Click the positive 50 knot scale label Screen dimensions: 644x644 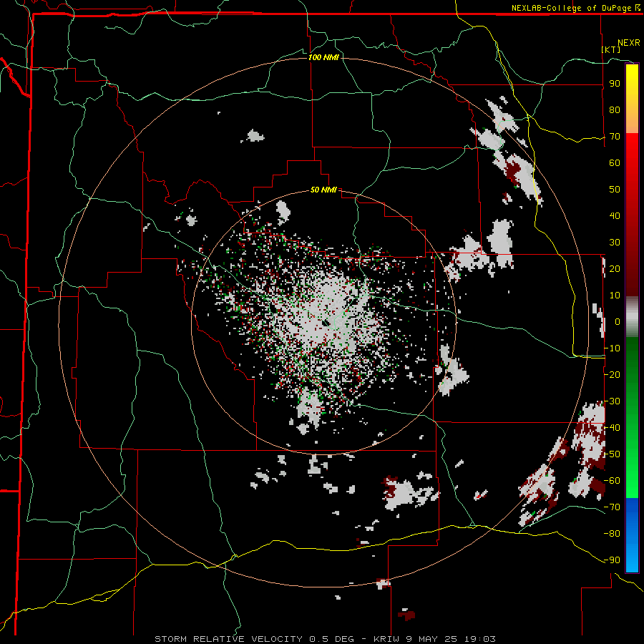pyautogui.click(x=615, y=190)
